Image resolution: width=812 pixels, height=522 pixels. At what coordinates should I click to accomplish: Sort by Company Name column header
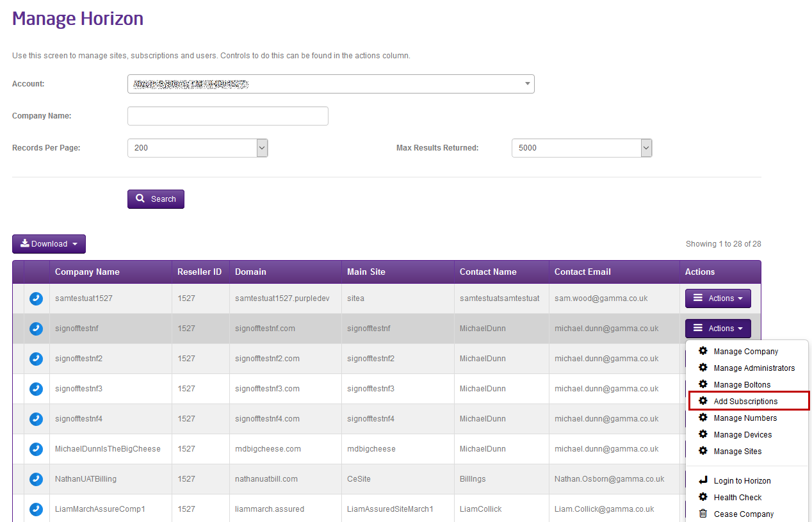87,272
